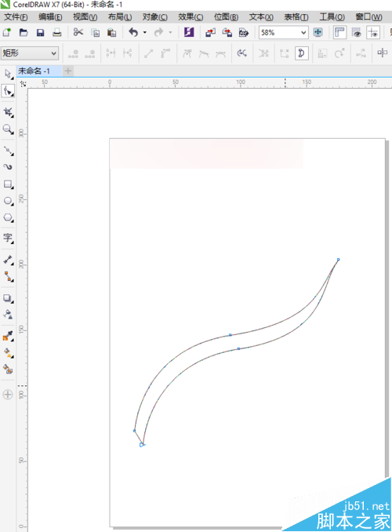Image resolution: width=392 pixels, height=532 pixels.
Task: Select the Zoom magnifier tool
Action: click(8, 129)
